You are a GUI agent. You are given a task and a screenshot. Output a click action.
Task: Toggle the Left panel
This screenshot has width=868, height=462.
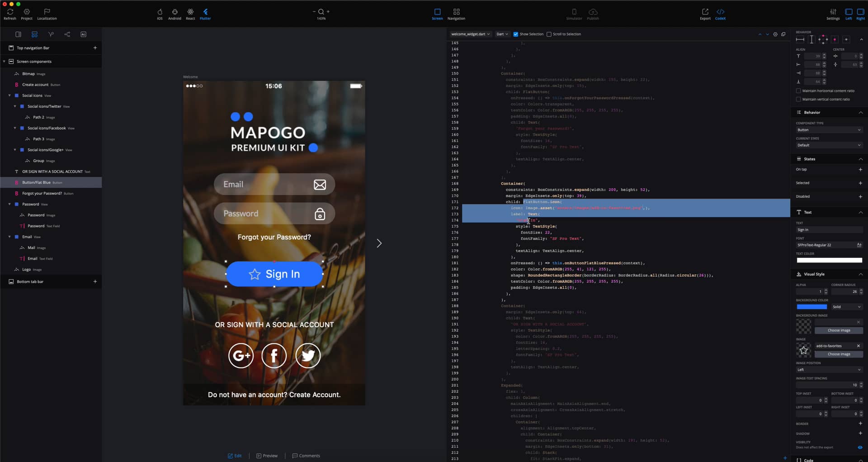[849, 14]
